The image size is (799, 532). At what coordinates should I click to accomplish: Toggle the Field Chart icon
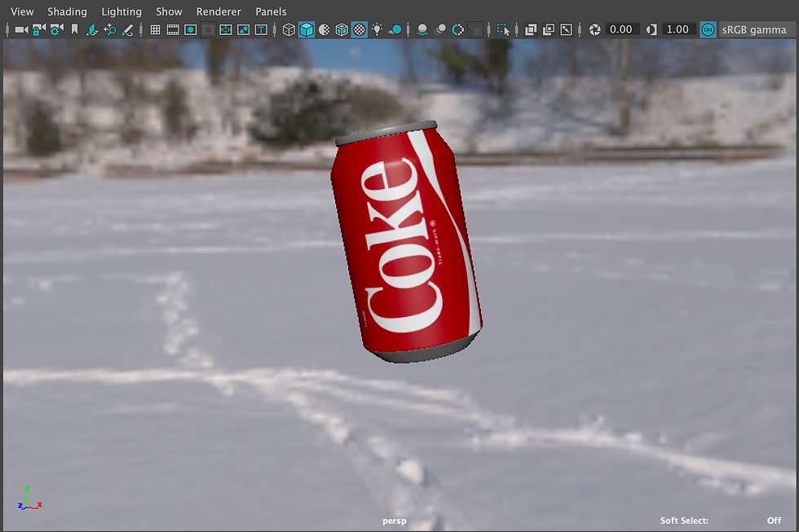coord(226,29)
